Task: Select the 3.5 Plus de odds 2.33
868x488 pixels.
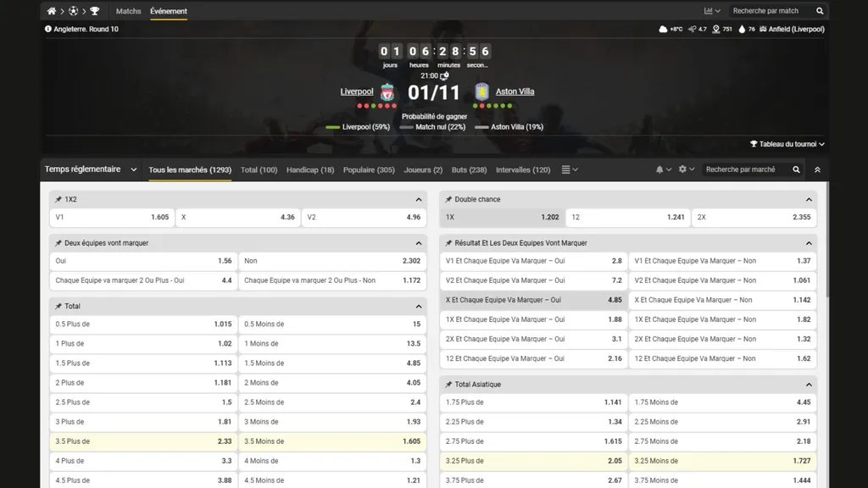Action: click(x=142, y=441)
